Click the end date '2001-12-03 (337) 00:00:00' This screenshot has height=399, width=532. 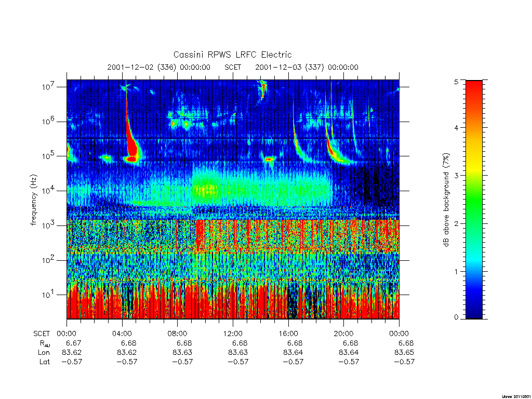pos(307,67)
